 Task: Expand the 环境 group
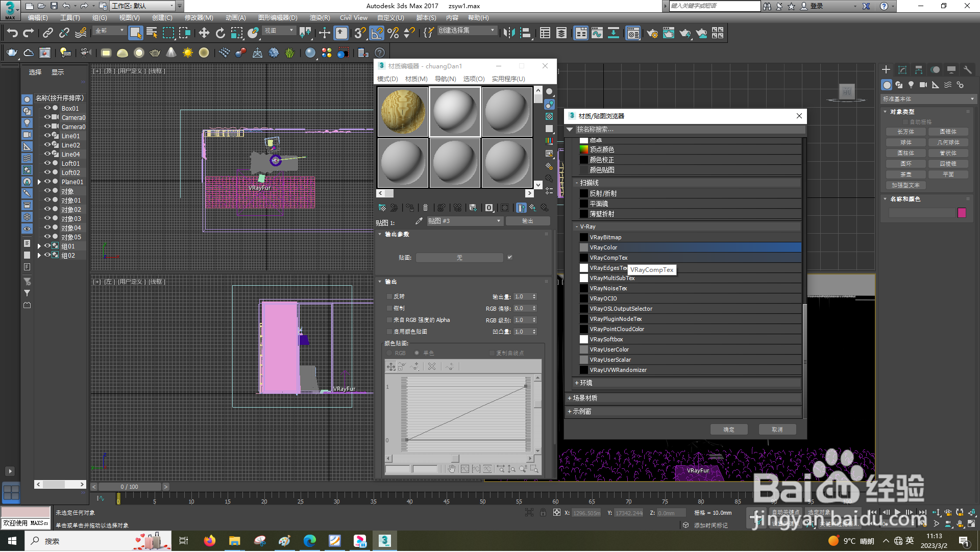pyautogui.click(x=576, y=383)
